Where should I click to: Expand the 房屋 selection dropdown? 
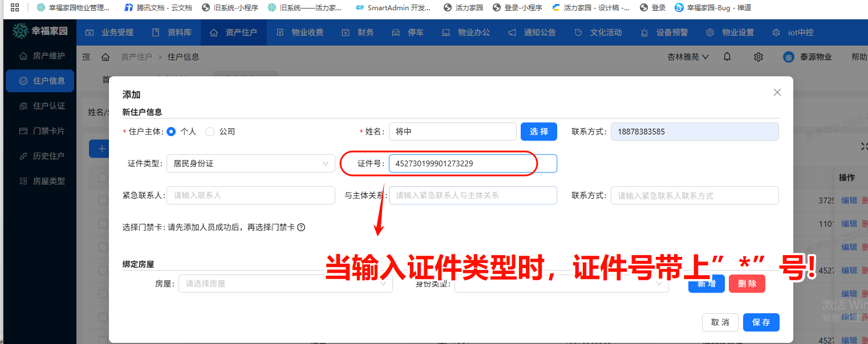pyautogui.click(x=285, y=284)
